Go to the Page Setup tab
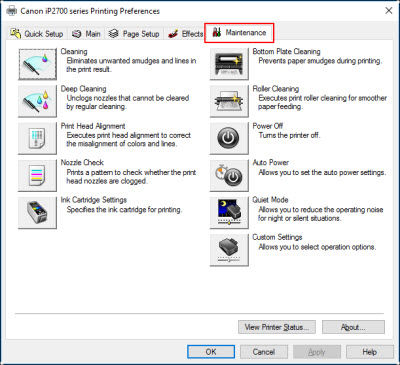This screenshot has width=400, height=365. click(x=134, y=34)
